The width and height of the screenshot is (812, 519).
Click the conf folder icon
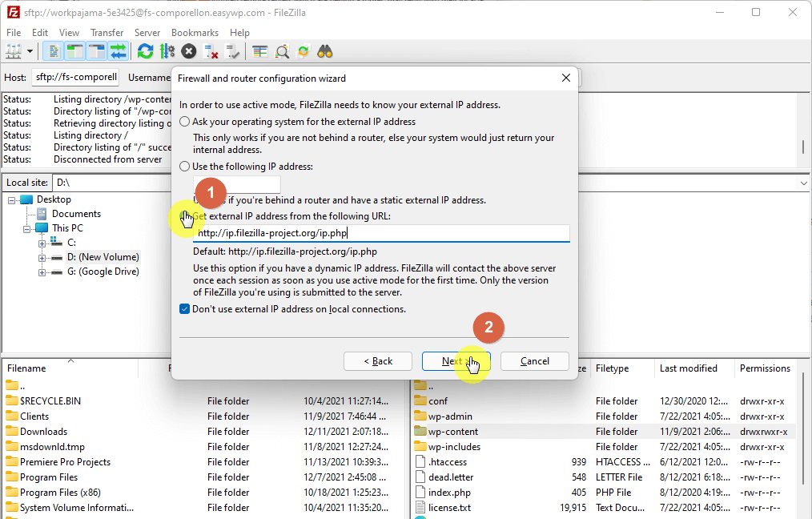click(420, 401)
